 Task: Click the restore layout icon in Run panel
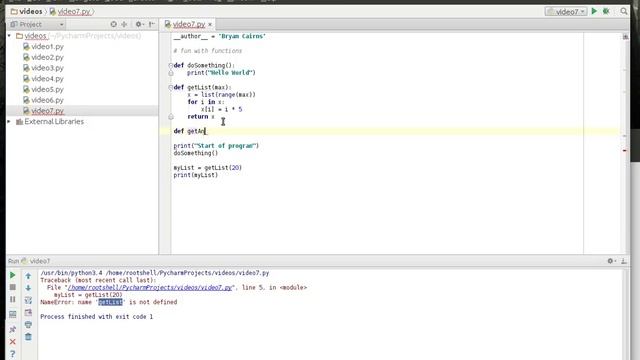point(13,314)
